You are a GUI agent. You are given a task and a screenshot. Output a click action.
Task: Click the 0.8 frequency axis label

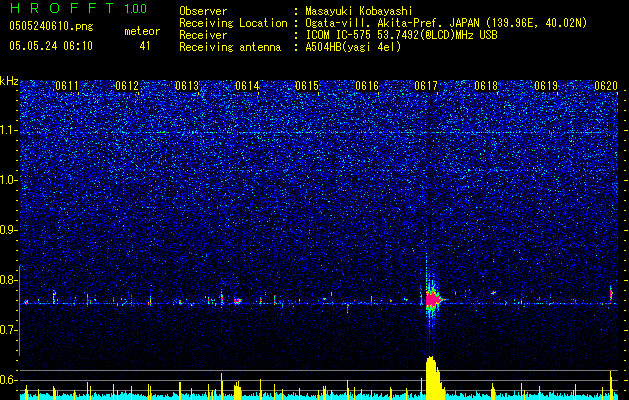(x=9, y=280)
